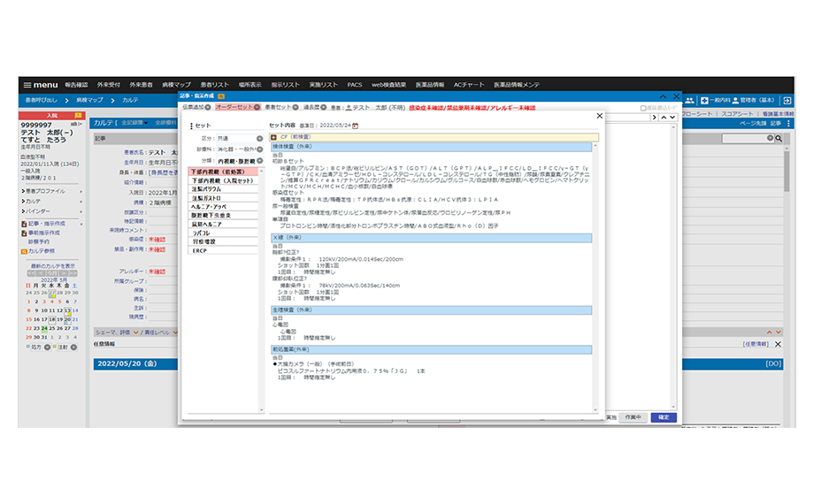Collapse the dialog with the up chevron

[x=661, y=95]
